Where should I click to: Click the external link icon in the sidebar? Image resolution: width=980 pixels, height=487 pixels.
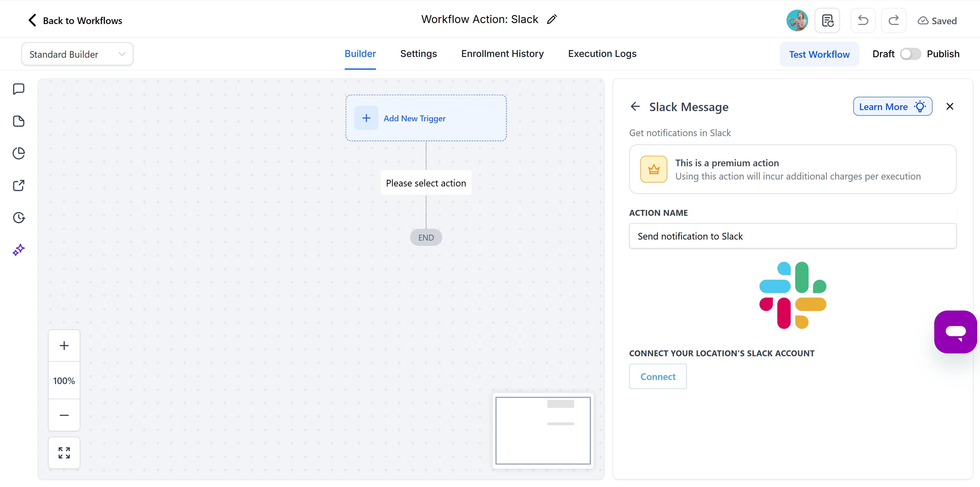[18, 185]
